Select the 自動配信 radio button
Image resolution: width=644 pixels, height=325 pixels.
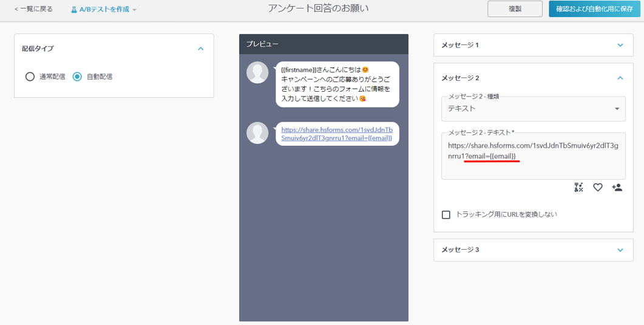point(77,77)
